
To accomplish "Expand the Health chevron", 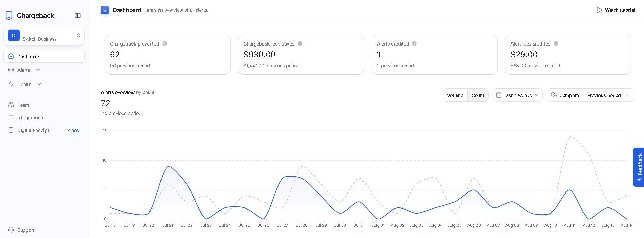I will (x=39, y=84).
